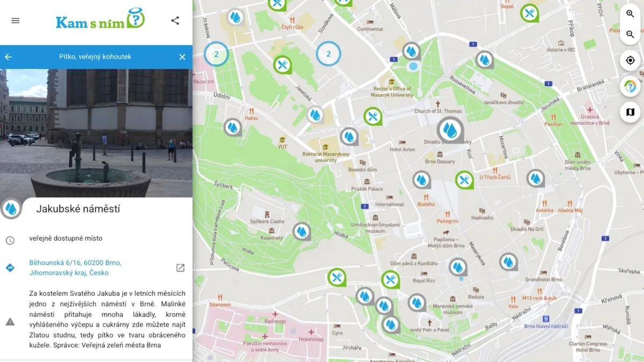Select water marker above Buddha
The width and height of the screenshot is (644, 362).
pyautogui.click(x=422, y=180)
